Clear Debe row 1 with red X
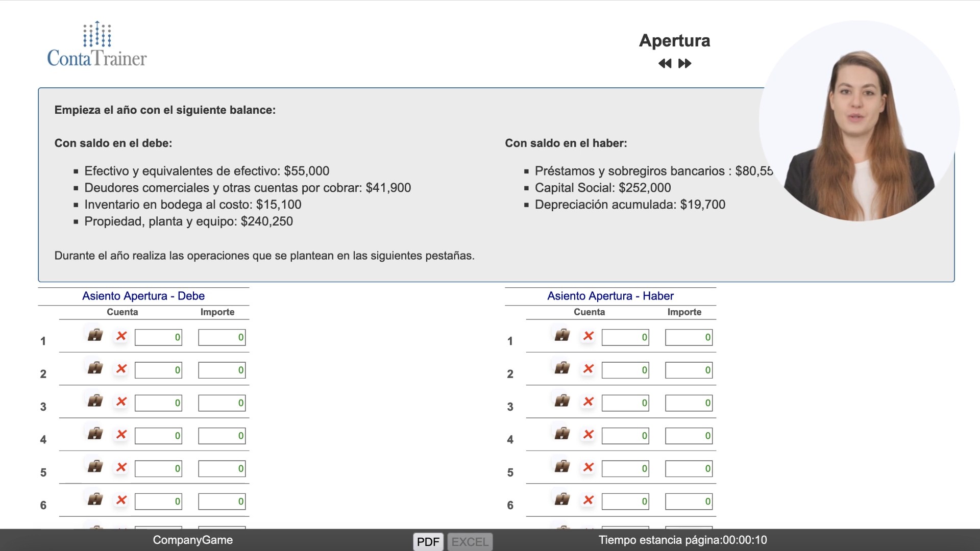Image resolution: width=980 pixels, height=551 pixels. (x=121, y=336)
